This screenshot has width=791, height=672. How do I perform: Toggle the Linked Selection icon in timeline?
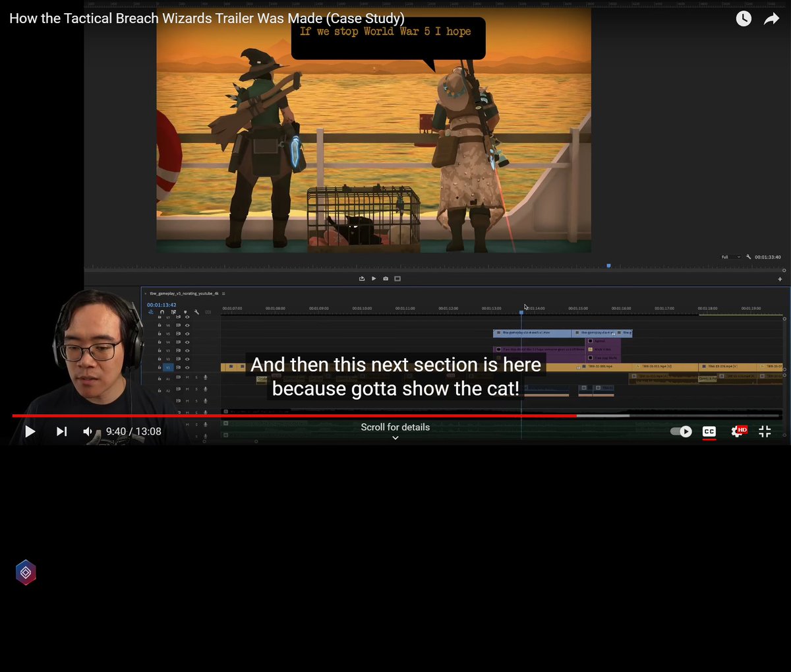173,312
